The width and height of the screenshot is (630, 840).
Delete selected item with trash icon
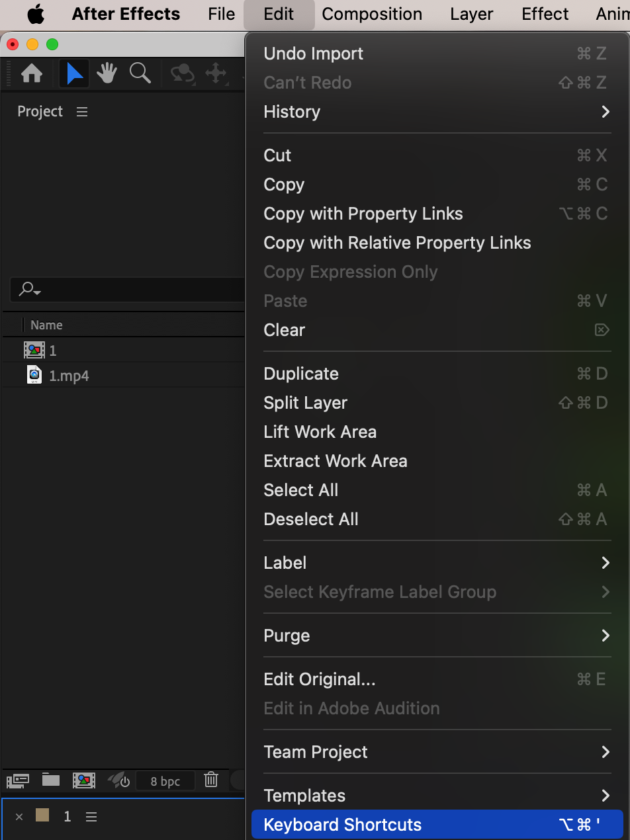tap(211, 780)
